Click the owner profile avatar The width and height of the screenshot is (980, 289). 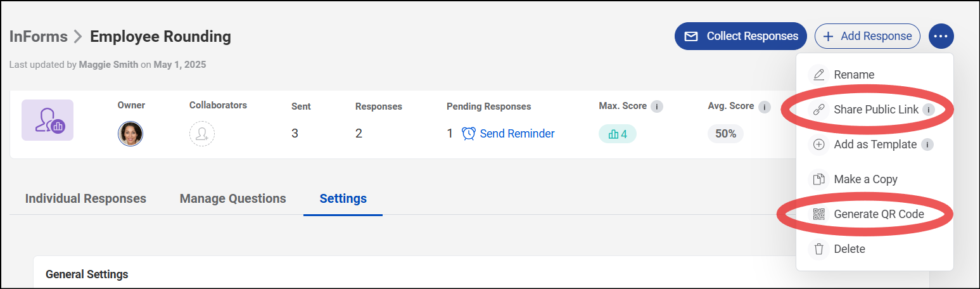[x=130, y=134]
